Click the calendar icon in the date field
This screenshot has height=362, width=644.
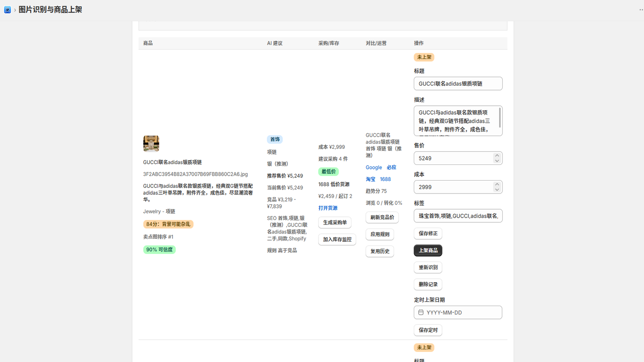[421, 313]
